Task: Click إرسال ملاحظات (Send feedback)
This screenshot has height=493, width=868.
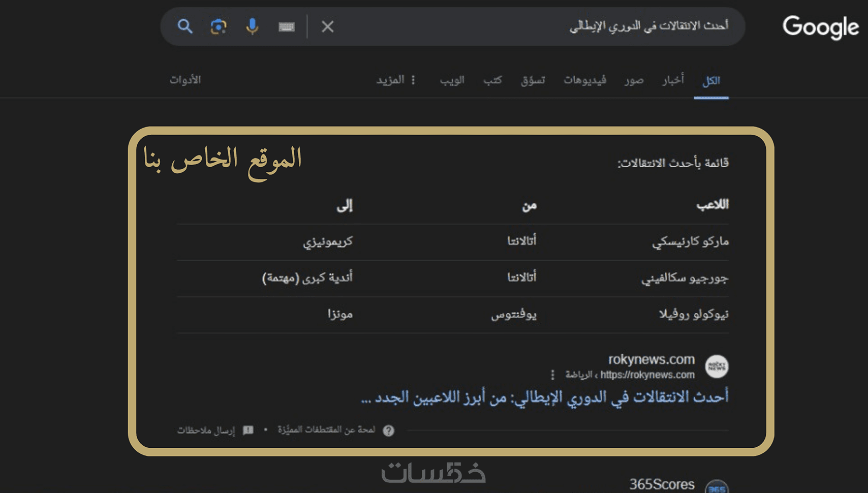Action: coord(206,430)
